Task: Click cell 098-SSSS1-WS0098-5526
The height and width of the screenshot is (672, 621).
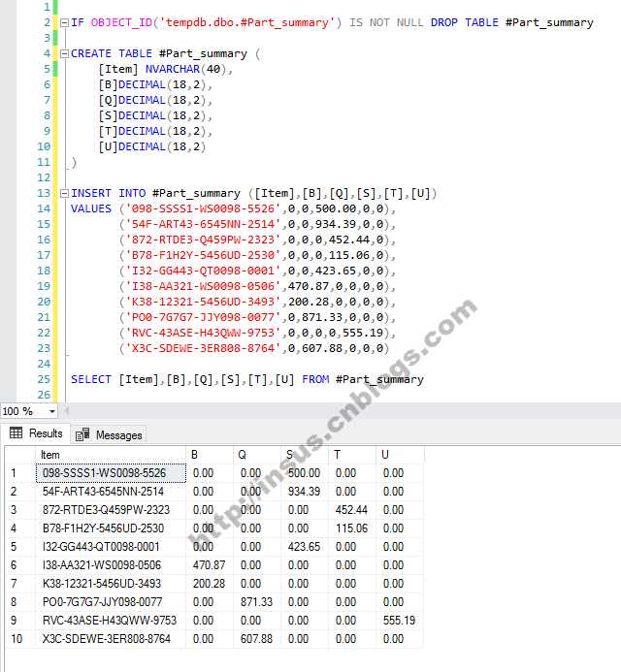Action: (x=111, y=473)
